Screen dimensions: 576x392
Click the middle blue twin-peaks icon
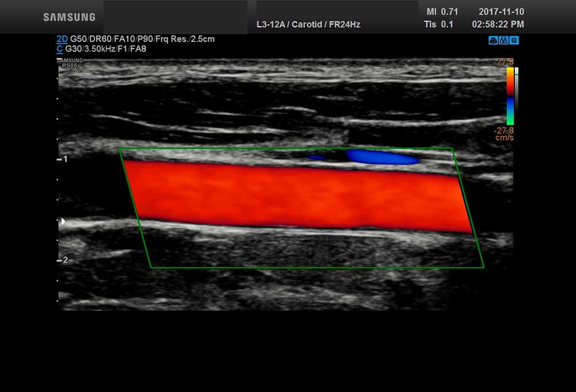tap(503, 40)
